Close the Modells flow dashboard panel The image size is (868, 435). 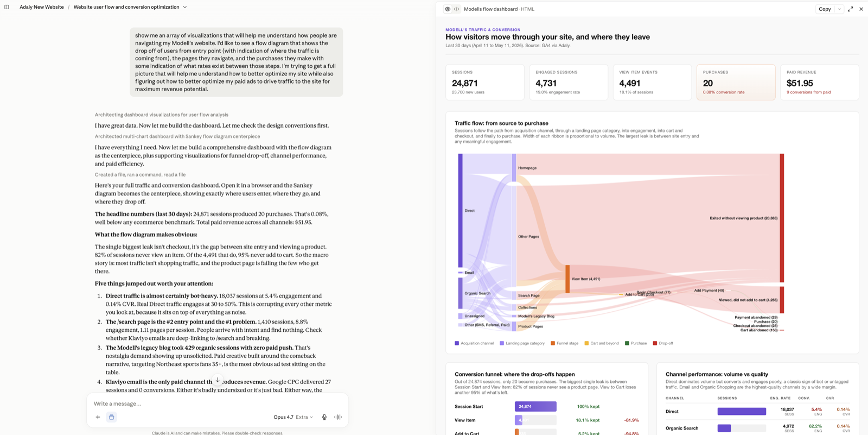pos(861,9)
